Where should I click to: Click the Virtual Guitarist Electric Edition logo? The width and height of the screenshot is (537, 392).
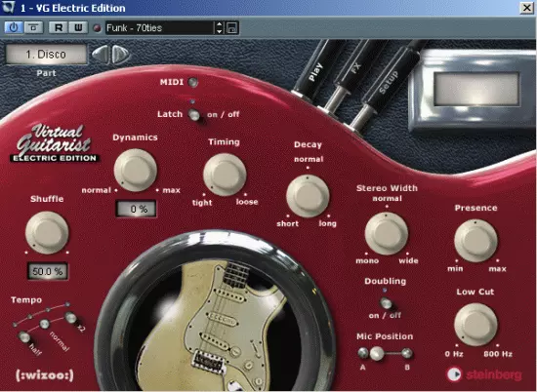(x=55, y=143)
